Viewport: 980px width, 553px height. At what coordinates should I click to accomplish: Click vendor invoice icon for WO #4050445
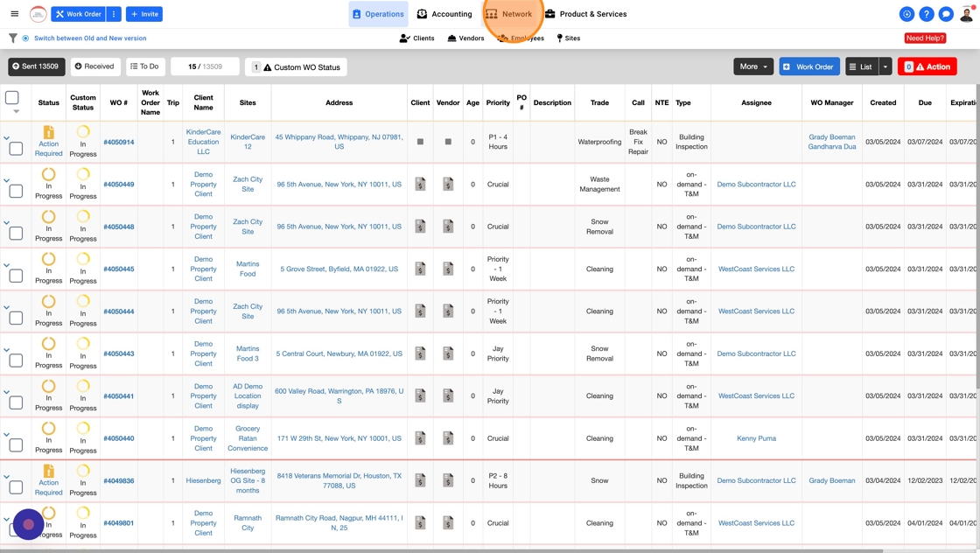[x=448, y=269]
